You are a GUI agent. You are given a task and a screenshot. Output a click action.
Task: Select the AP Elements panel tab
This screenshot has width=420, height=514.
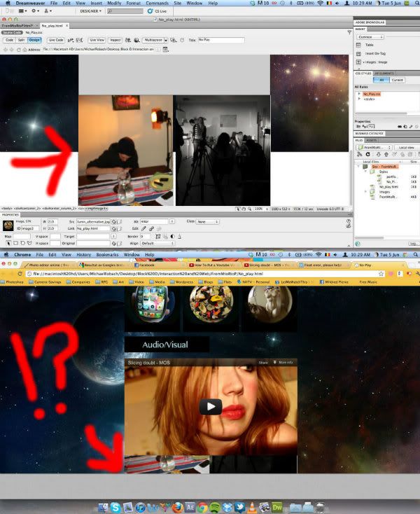click(384, 74)
